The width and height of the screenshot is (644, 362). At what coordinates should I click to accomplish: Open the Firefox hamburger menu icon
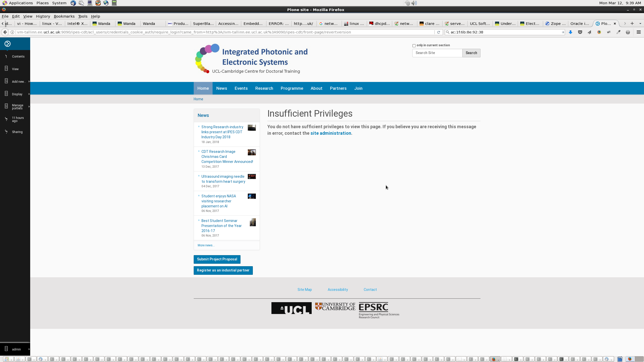coord(638,32)
